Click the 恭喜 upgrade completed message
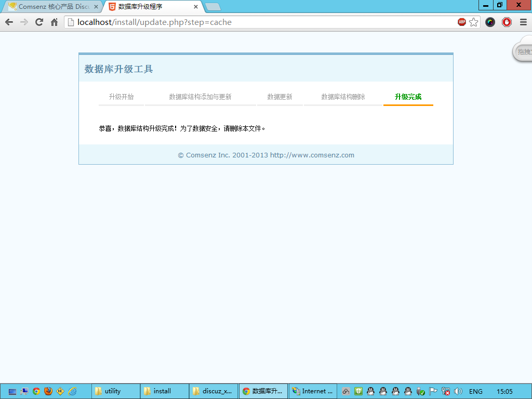 (x=182, y=129)
